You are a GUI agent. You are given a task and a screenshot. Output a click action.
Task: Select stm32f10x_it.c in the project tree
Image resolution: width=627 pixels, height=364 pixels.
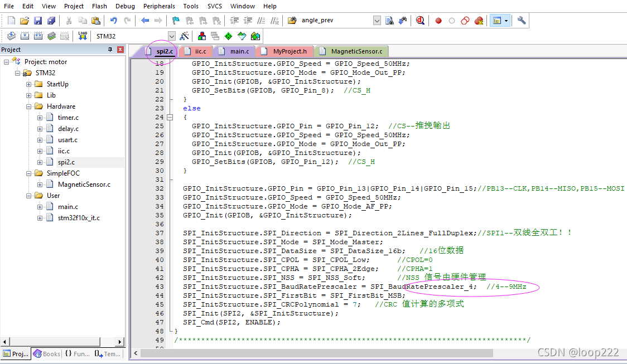click(79, 218)
